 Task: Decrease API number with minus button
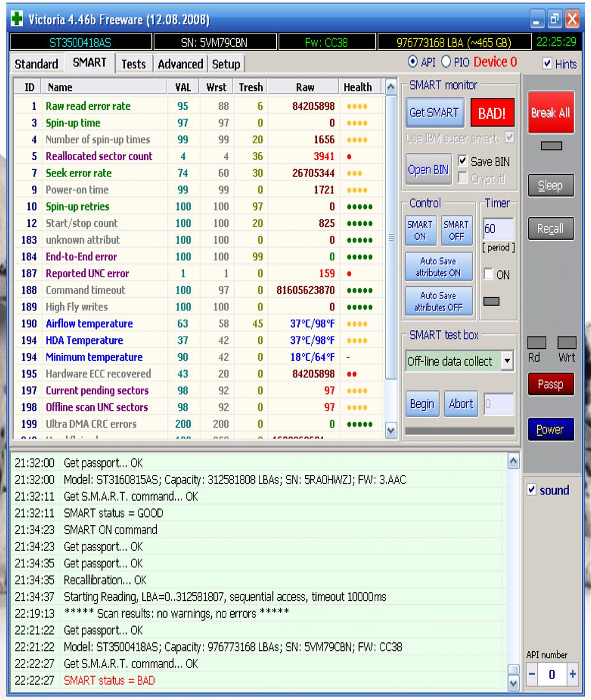coord(532,674)
